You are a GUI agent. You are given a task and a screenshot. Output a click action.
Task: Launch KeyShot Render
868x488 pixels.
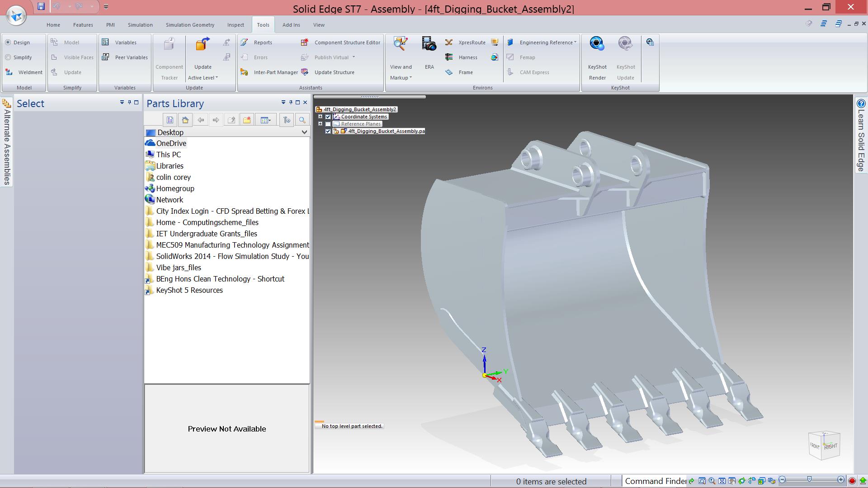pos(597,59)
